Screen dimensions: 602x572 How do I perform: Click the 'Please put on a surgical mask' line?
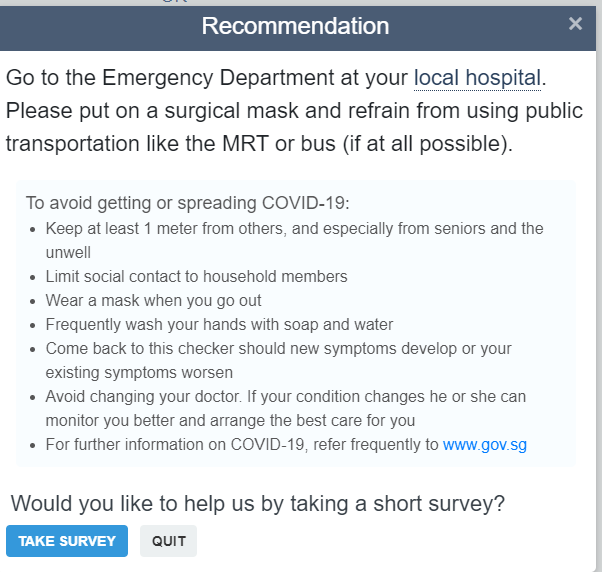coord(294,111)
